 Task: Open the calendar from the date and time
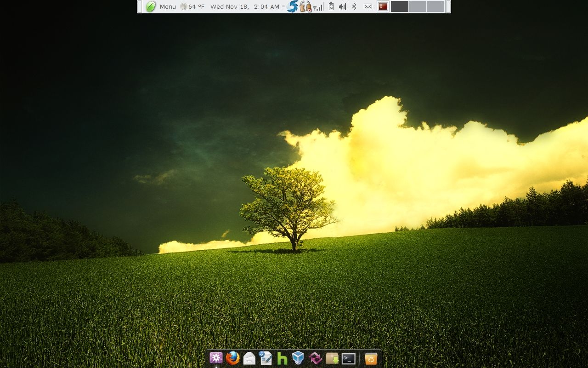[x=245, y=7]
